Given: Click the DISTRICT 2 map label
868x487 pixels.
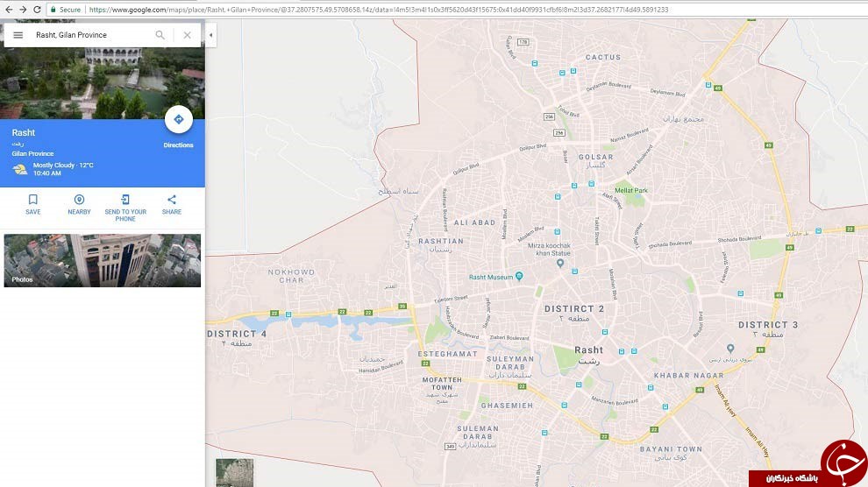Looking at the screenshot, I should coord(574,309).
